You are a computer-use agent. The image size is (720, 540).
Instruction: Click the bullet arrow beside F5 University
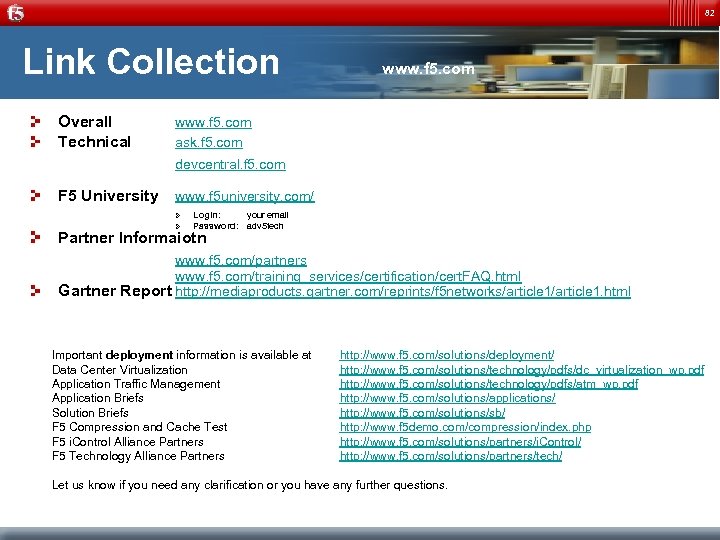[35, 196]
